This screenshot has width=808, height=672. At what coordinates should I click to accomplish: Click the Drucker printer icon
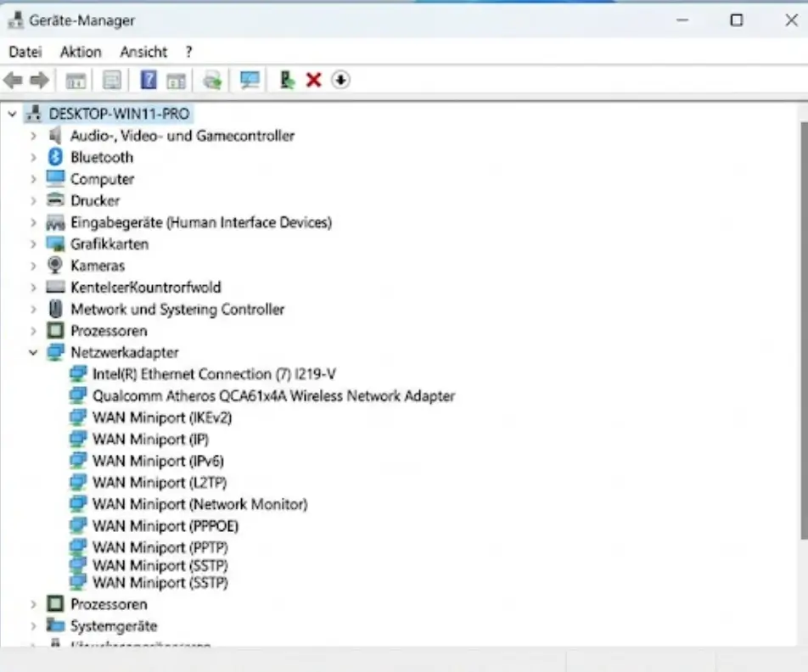[x=55, y=200]
